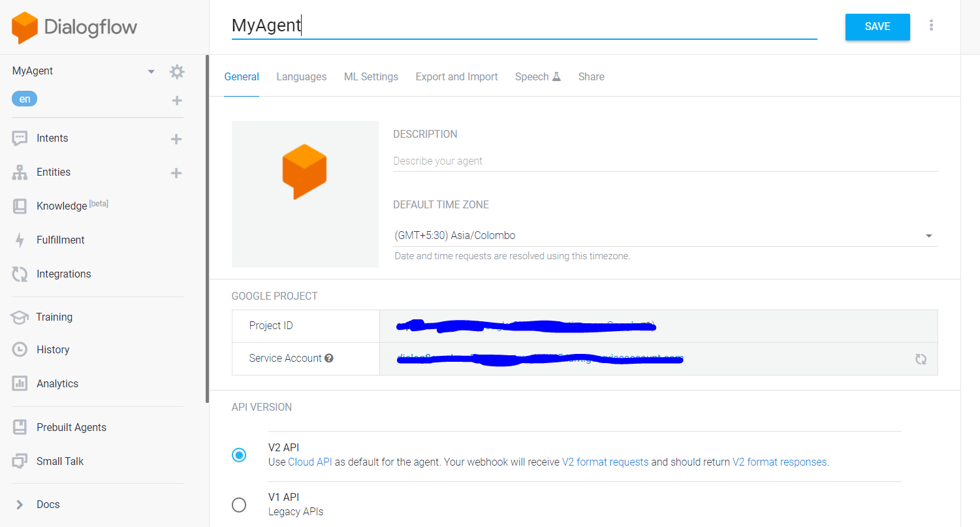Switch to the General tab
980x527 pixels.
click(242, 77)
